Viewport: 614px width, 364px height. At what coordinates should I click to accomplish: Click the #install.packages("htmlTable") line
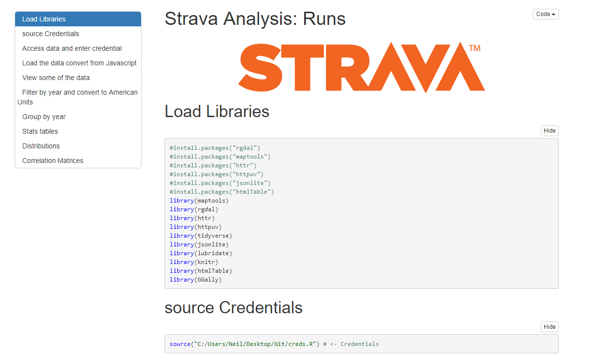(222, 192)
